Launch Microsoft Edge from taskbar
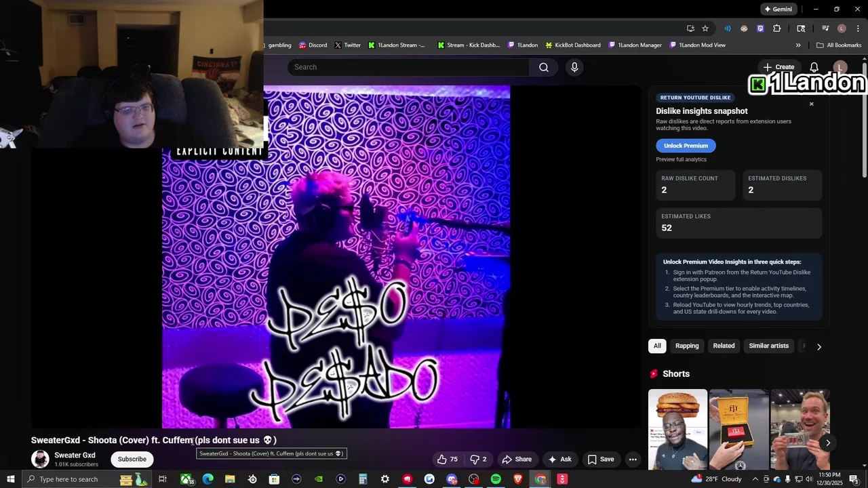Image resolution: width=868 pixels, height=488 pixels. [x=208, y=479]
